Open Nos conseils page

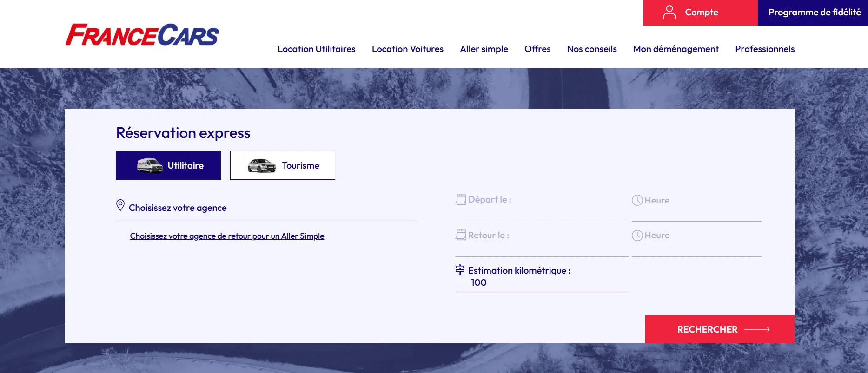592,49
